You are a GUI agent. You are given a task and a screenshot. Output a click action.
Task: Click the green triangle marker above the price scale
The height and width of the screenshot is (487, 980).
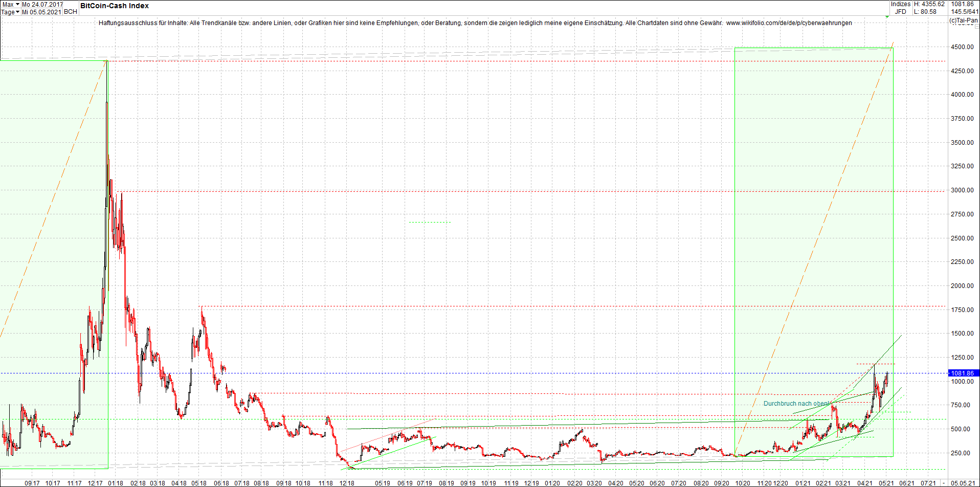(x=887, y=17)
